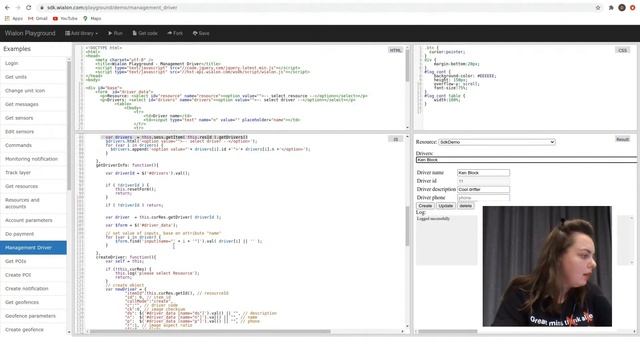Open the Change unit icon example
Image resolution: width=640 pixels, height=360 pixels.
(x=33, y=91)
